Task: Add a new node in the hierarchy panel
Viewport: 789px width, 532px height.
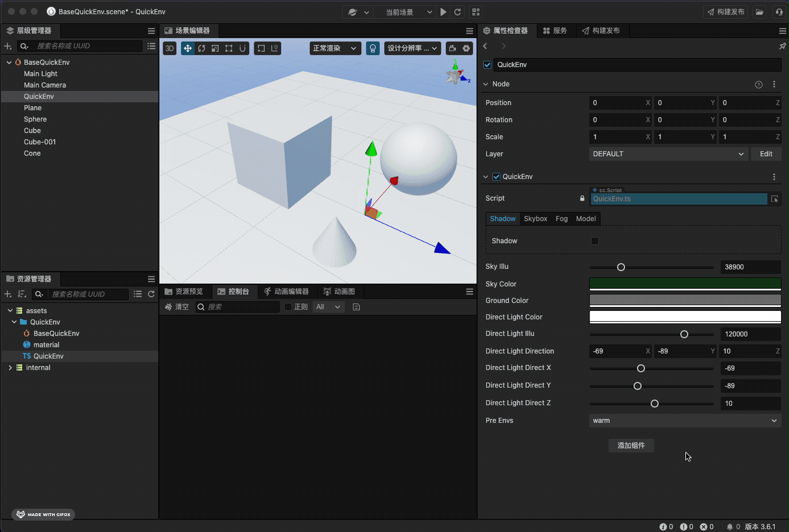Action: [8, 46]
